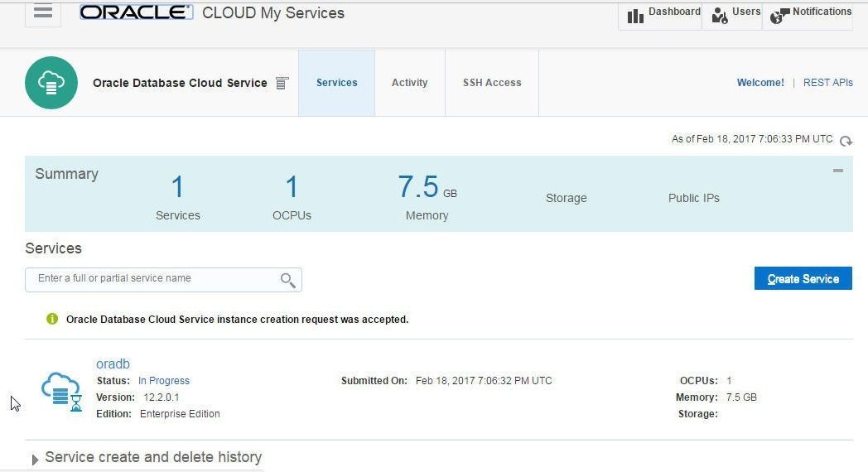Click the instance creation request accepted message
This screenshot has width=868, height=472.
pos(237,320)
